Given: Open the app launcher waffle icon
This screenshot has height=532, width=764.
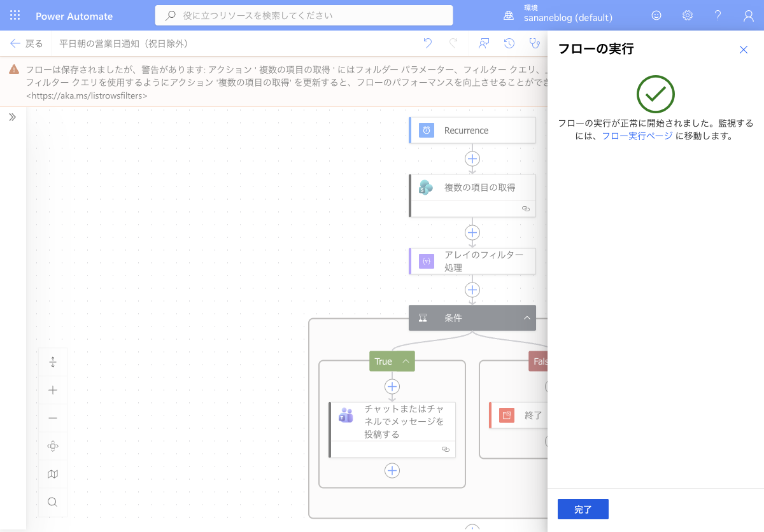Looking at the screenshot, I should 15,16.
